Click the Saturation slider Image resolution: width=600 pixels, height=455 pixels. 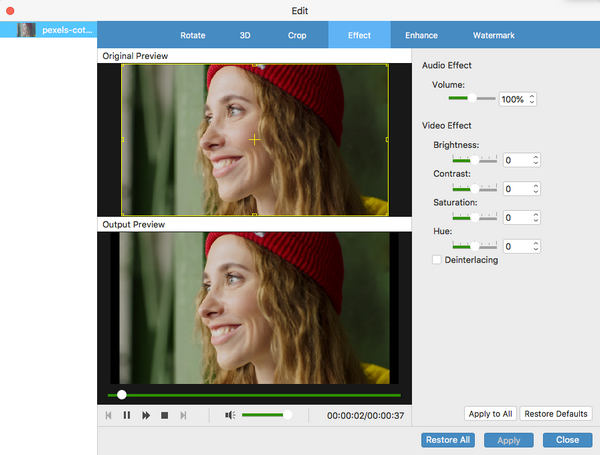(474, 217)
